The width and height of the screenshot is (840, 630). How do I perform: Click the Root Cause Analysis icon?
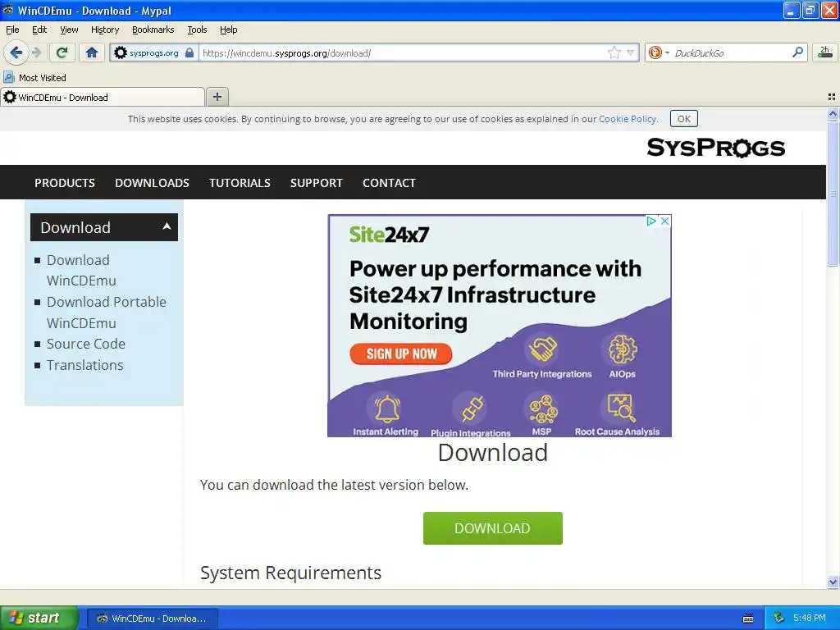(620, 409)
